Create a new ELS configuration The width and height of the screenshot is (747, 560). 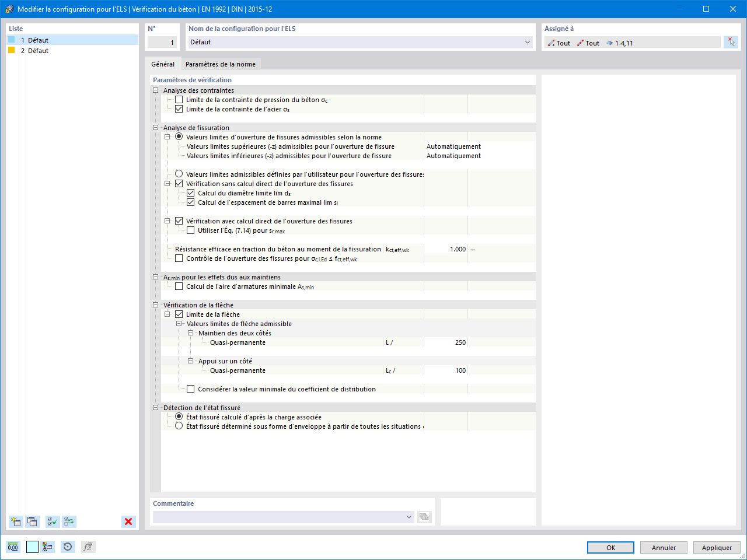(15, 521)
